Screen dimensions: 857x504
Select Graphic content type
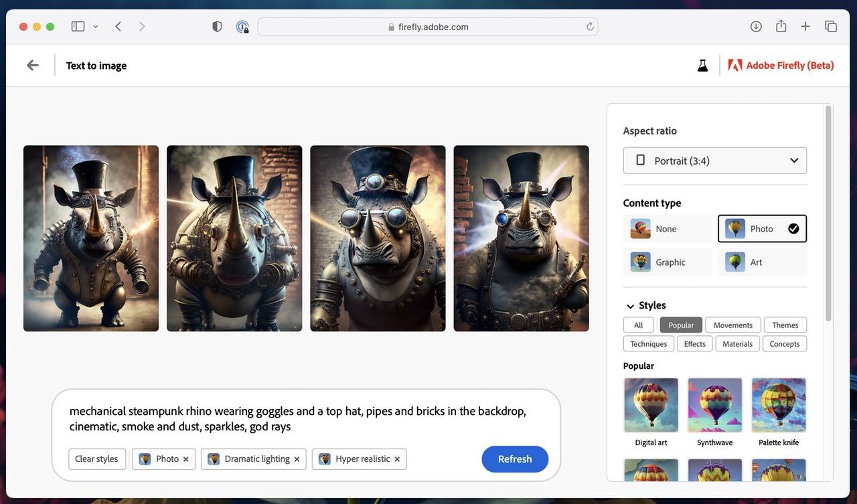pos(668,262)
